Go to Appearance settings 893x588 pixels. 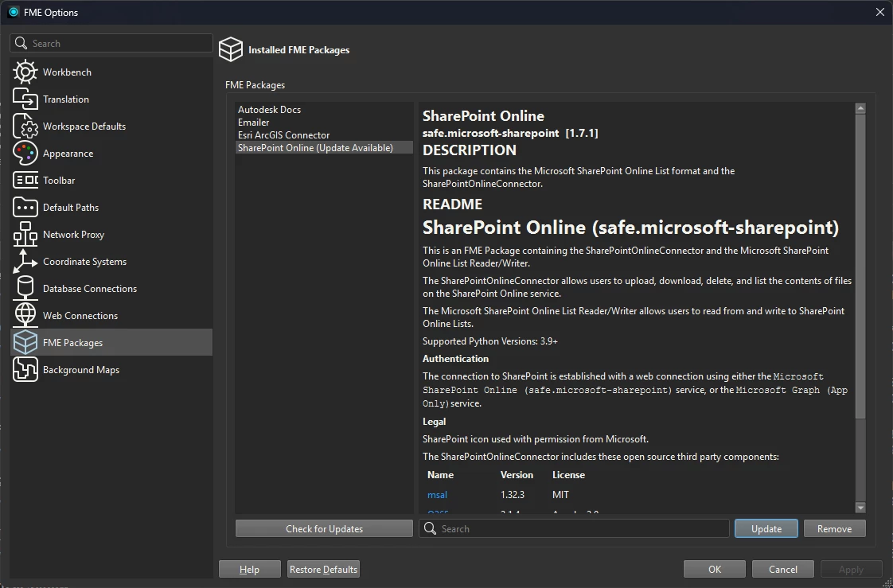(111, 153)
